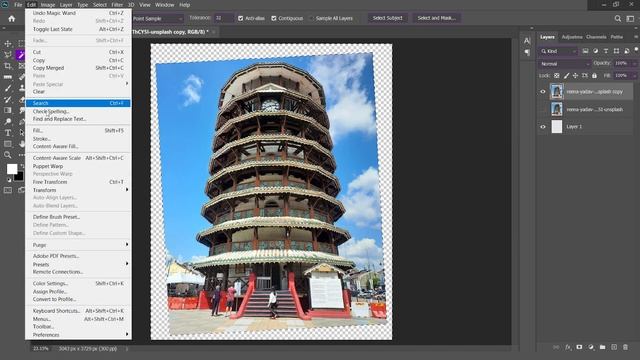Click the Home icon
This screenshot has width=640, height=360.
pos(11,18)
